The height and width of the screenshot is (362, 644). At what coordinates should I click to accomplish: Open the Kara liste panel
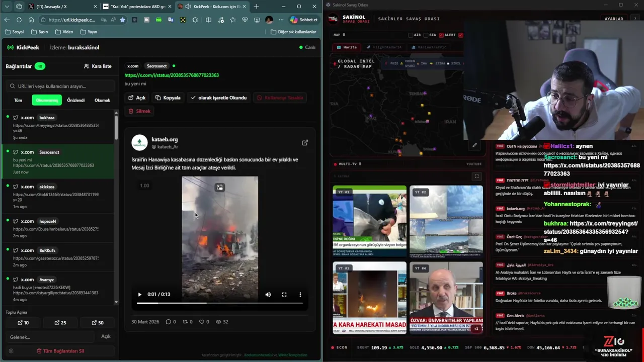pos(98,66)
